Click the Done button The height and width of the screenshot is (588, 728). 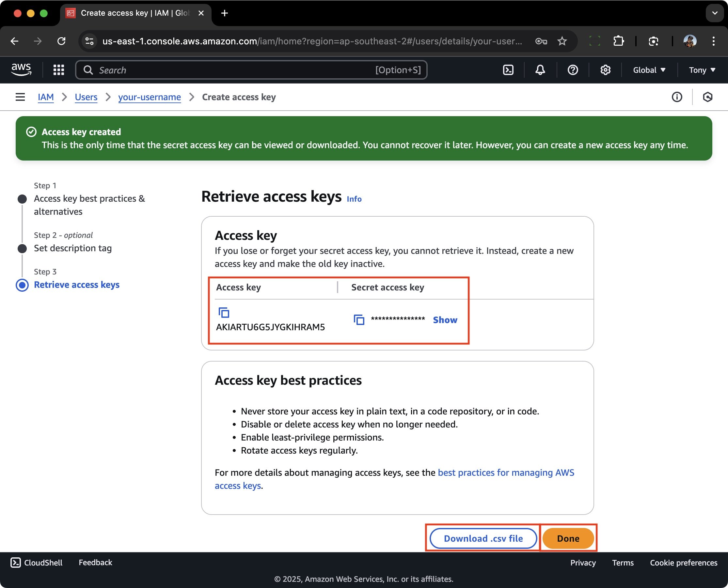pyautogui.click(x=568, y=538)
